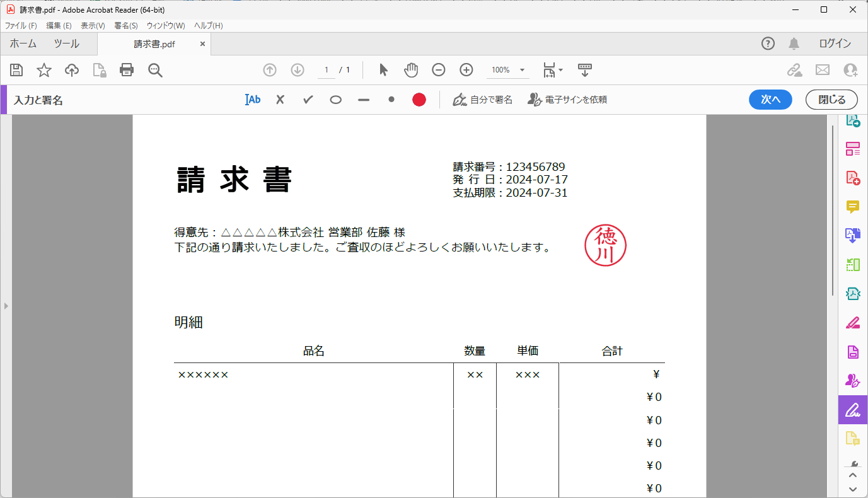868x498 pixels.
Task: Click 自分で署名 to sign yourself
Action: [x=483, y=100]
